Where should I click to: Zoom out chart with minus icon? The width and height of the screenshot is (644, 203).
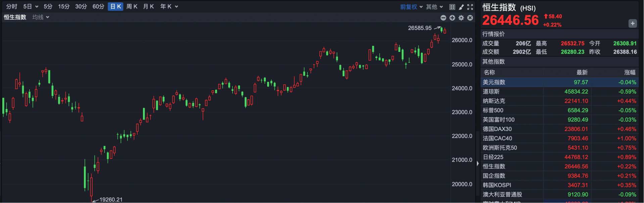coord(443,18)
